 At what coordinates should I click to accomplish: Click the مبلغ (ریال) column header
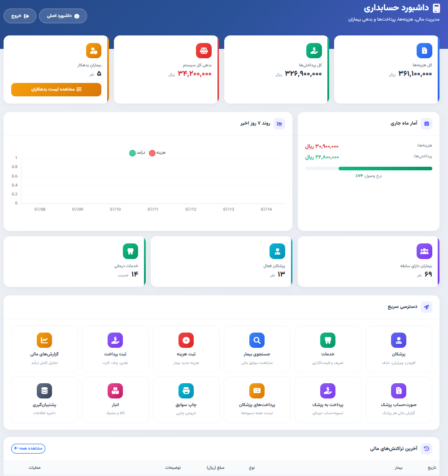[216, 468]
